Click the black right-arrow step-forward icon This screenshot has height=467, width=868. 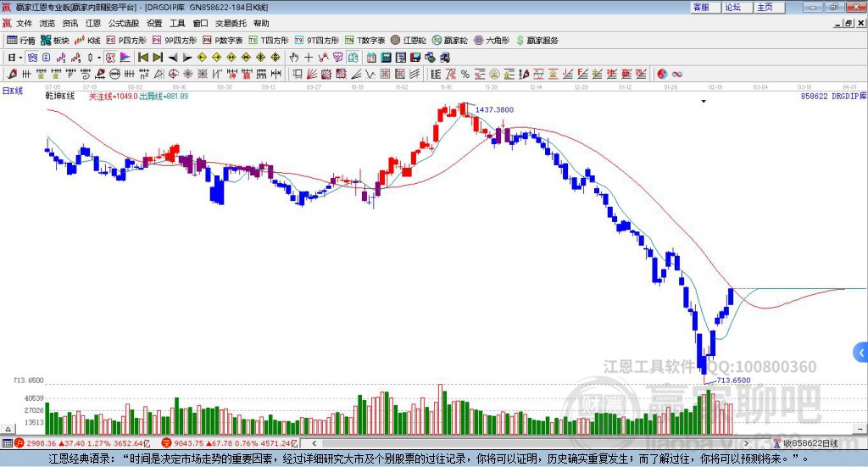[x=187, y=58]
